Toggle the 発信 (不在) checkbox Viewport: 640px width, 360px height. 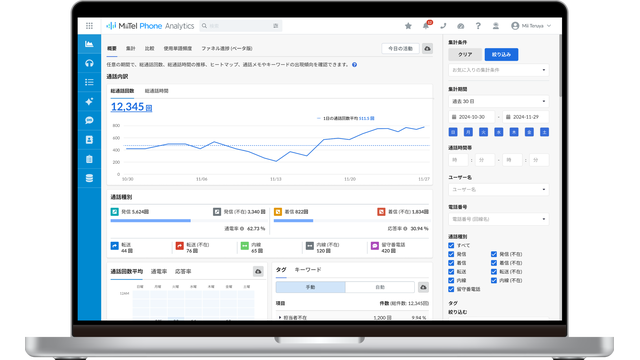(x=494, y=254)
